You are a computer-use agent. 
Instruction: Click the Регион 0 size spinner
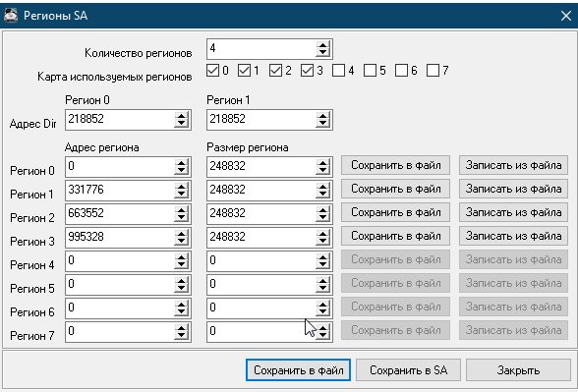(x=322, y=167)
